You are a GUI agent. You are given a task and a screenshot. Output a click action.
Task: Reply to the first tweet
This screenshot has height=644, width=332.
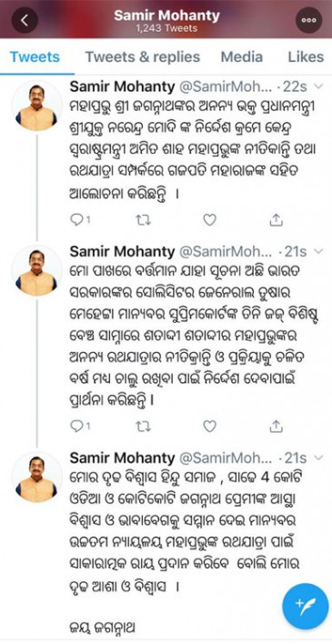point(80,220)
